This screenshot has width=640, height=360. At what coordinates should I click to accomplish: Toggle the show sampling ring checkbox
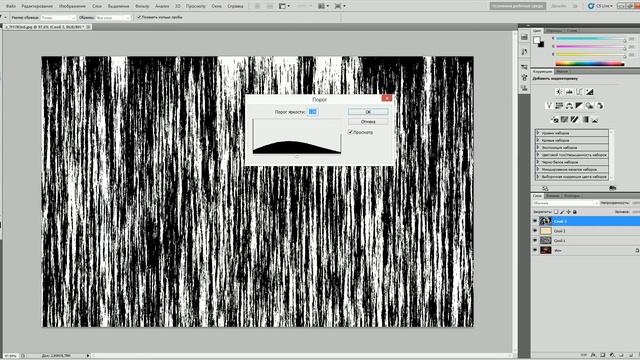coord(139,17)
